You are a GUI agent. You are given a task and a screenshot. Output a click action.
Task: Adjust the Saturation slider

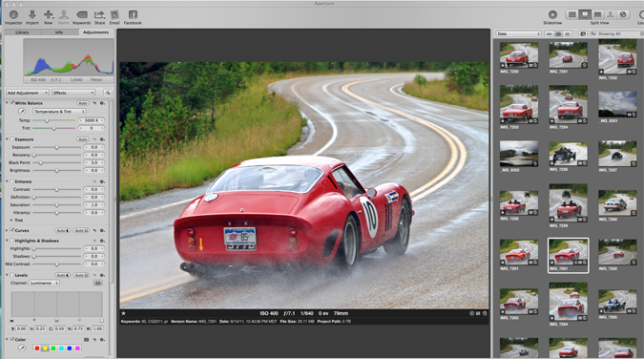(56, 204)
